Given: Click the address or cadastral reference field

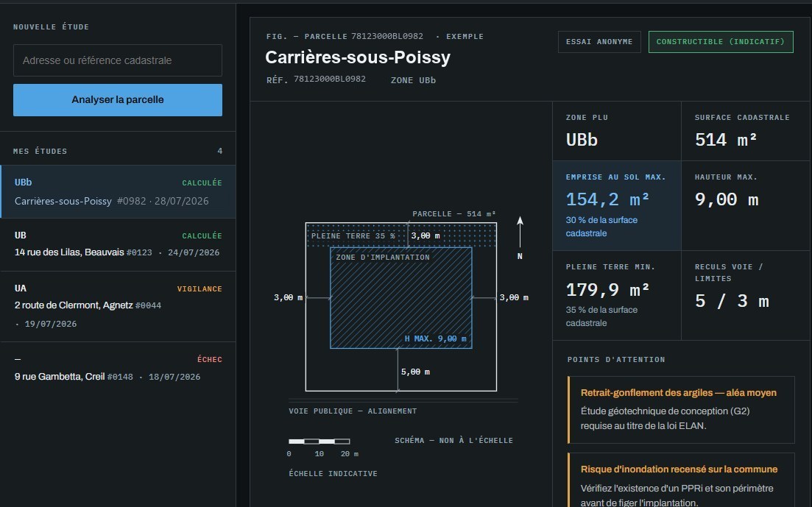Looking at the screenshot, I should pyautogui.click(x=118, y=60).
